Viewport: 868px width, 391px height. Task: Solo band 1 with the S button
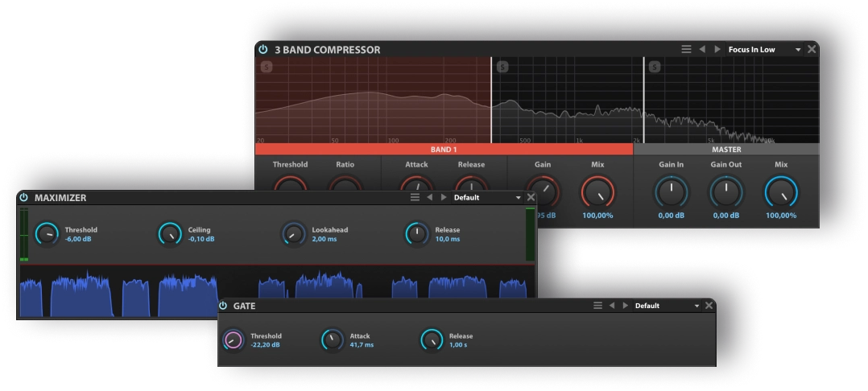pyautogui.click(x=267, y=66)
